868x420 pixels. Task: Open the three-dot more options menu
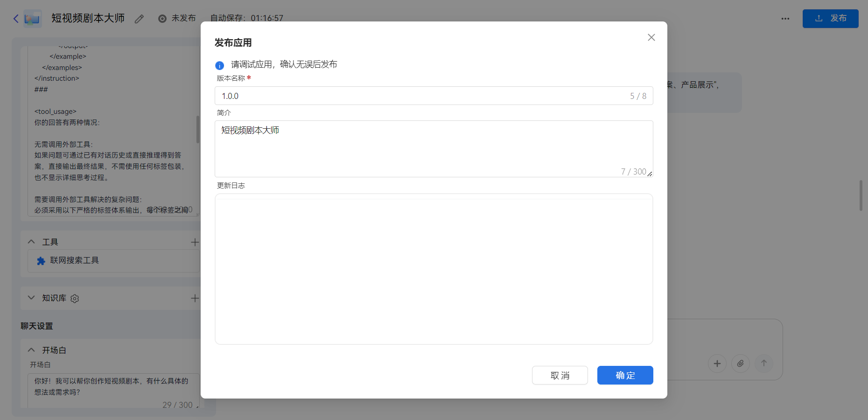(785, 19)
